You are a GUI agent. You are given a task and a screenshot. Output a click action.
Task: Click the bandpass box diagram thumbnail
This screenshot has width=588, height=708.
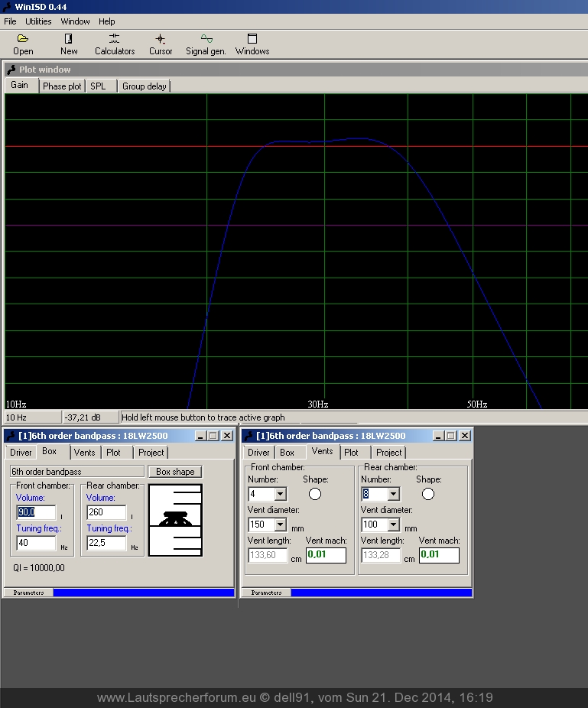[x=175, y=520]
